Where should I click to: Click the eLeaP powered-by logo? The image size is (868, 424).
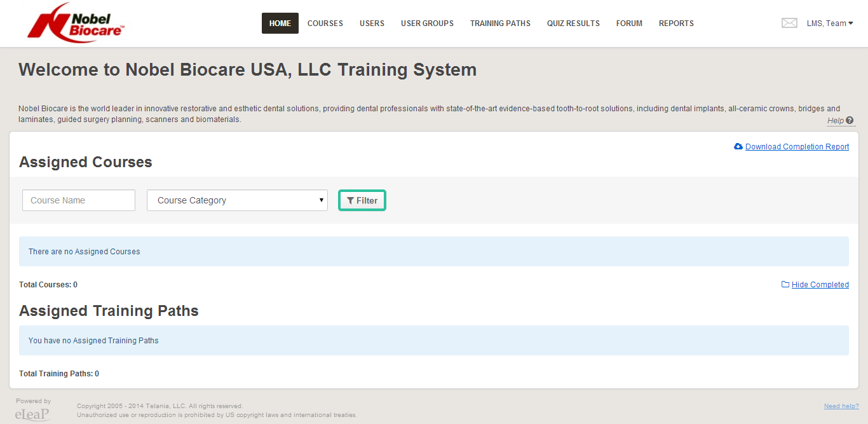coord(33,413)
